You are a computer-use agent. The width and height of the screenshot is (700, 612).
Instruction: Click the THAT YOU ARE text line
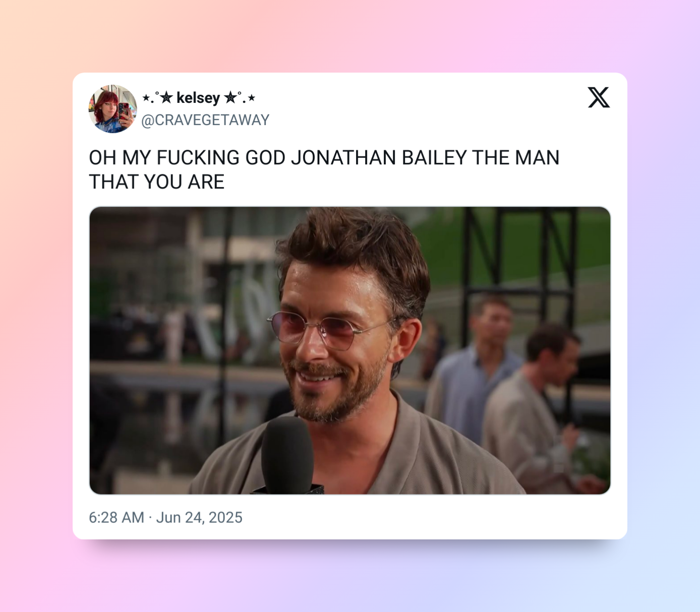157,182
